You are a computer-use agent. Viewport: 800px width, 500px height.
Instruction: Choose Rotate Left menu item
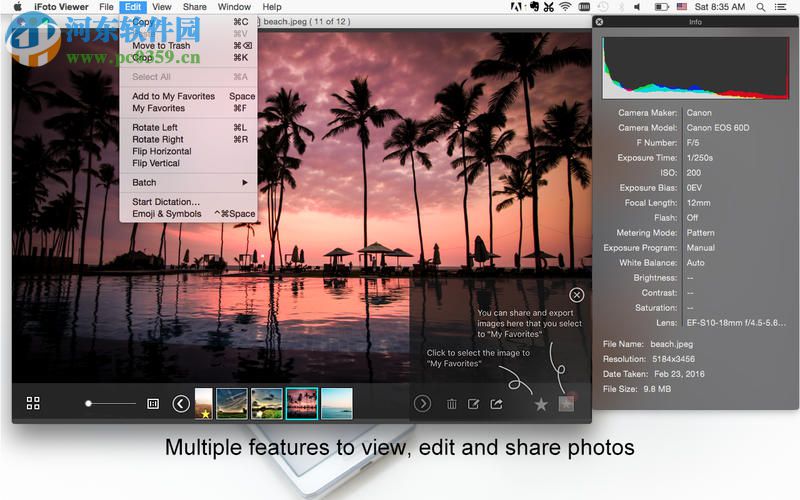coord(188,127)
